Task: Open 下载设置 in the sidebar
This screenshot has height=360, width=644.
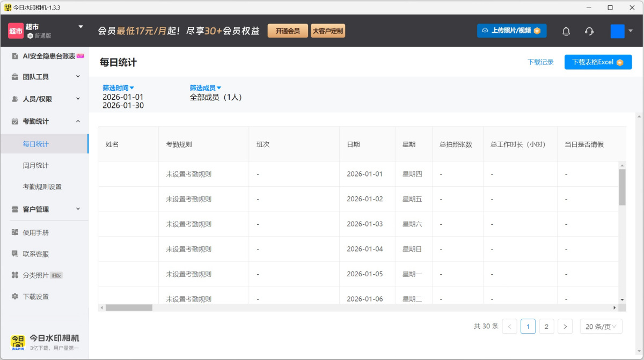Action: [35, 297]
